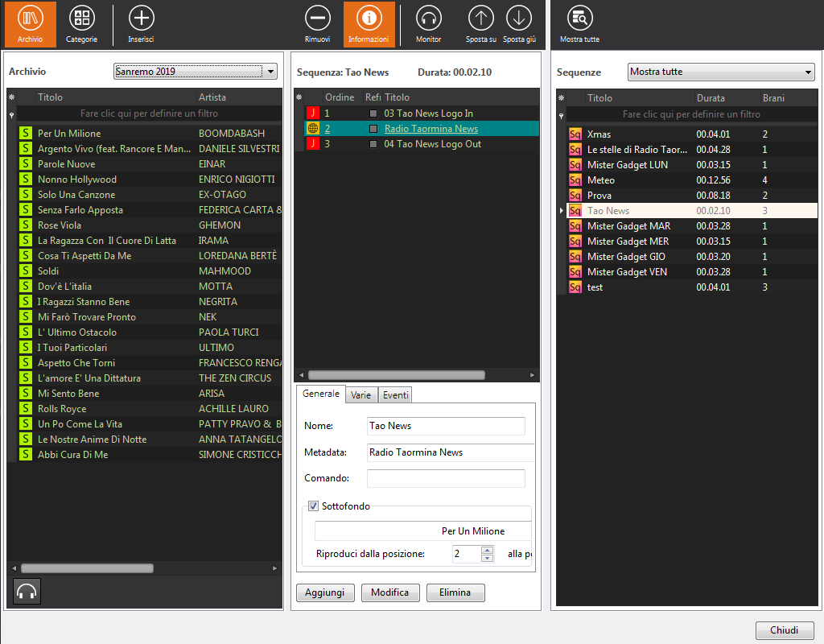824x644 pixels.
Task: Click the Aggiungi button
Action: tap(325, 592)
